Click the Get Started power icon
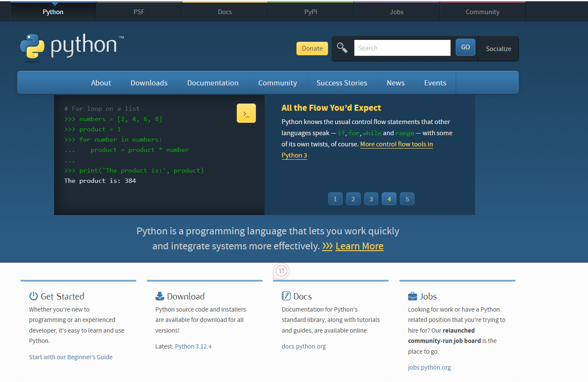588x382 pixels. click(34, 296)
